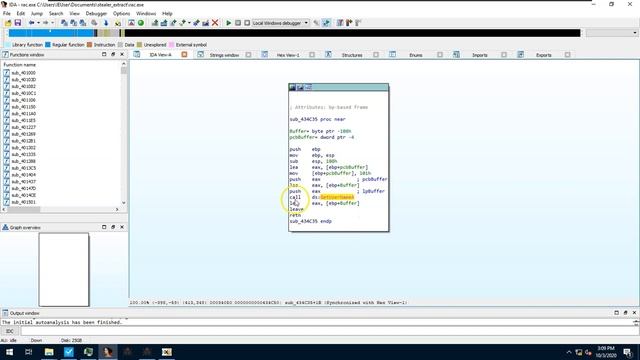Click the highlighted GetUserNameA call
The height and width of the screenshot is (360, 640).
click(337, 197)
